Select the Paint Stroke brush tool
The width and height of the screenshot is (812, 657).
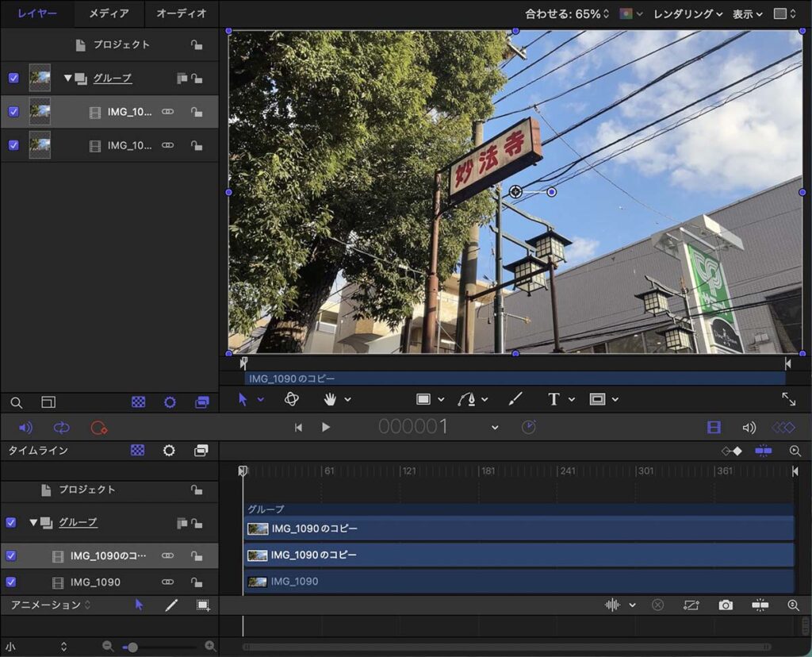point(515,399)
